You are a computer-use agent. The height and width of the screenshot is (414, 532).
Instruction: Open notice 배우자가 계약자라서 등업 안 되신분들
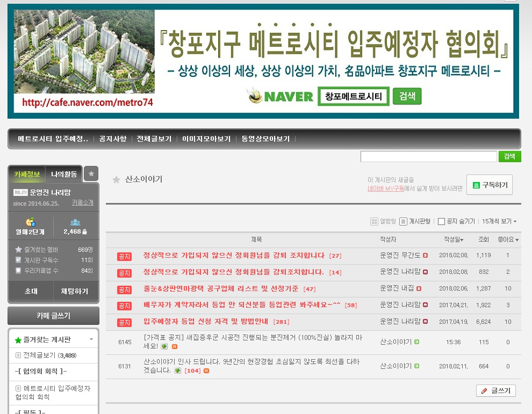point(242,305)
